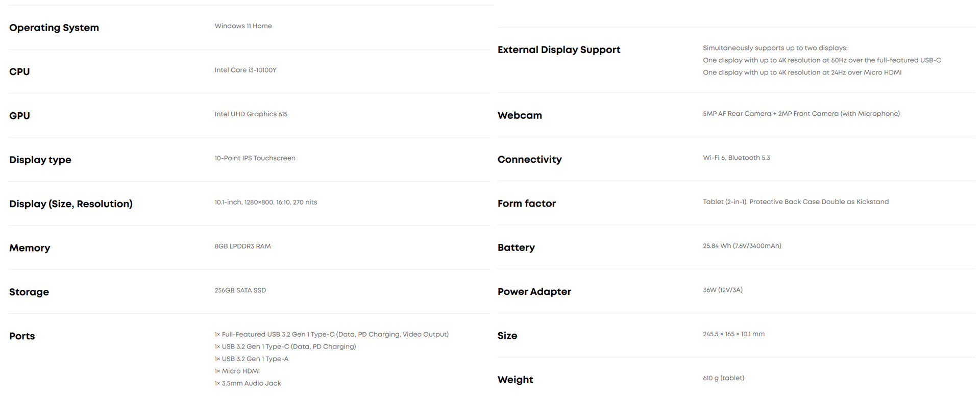The image size is (980, 401).
Task: Select the Wi-Fi 6, Bluetooth 5.3 value
Action: tap(736, 158)
